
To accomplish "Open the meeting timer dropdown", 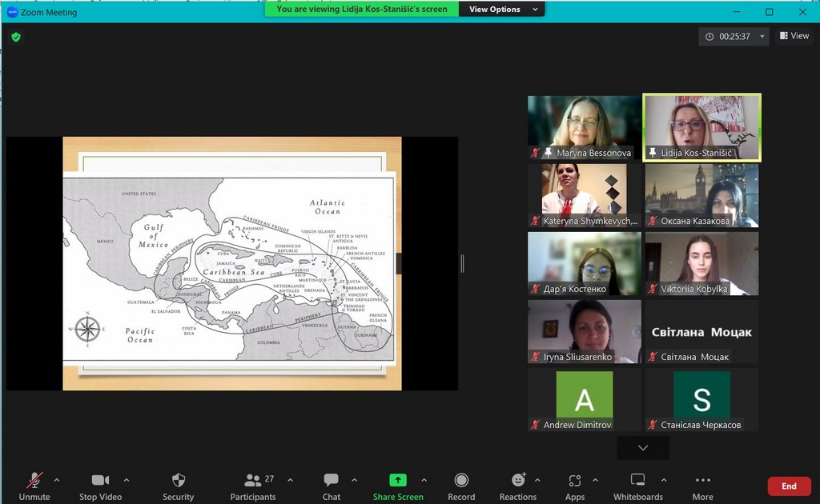I will tap(762, 36).
